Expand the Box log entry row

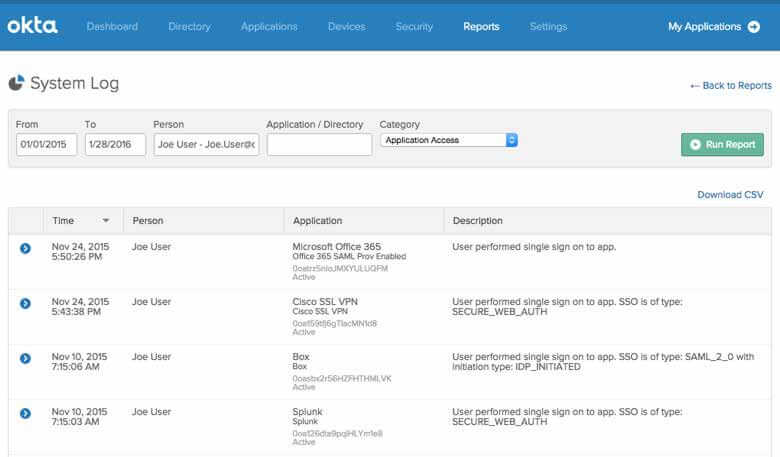pyautogui.click(x=25, y=358)
